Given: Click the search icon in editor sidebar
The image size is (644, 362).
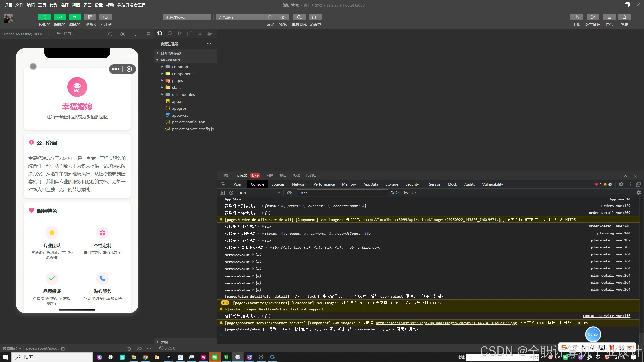Looking at the screenshot, I should [x=170, y=34].
